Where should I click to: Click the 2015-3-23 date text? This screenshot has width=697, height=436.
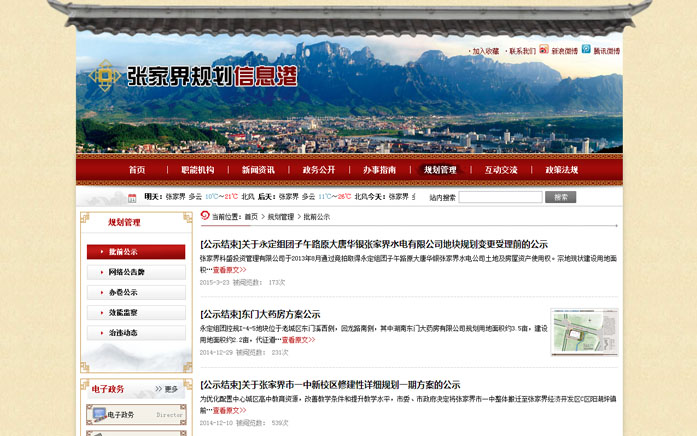coord(215,282)
